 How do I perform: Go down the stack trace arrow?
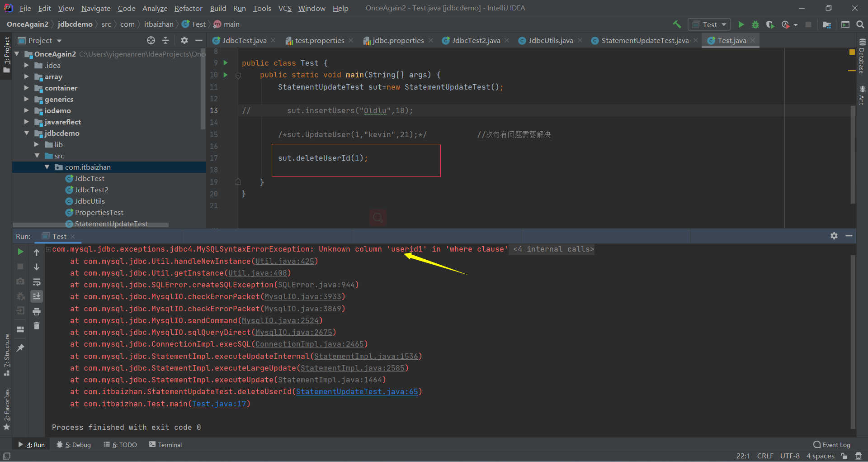tap(37, 267)
